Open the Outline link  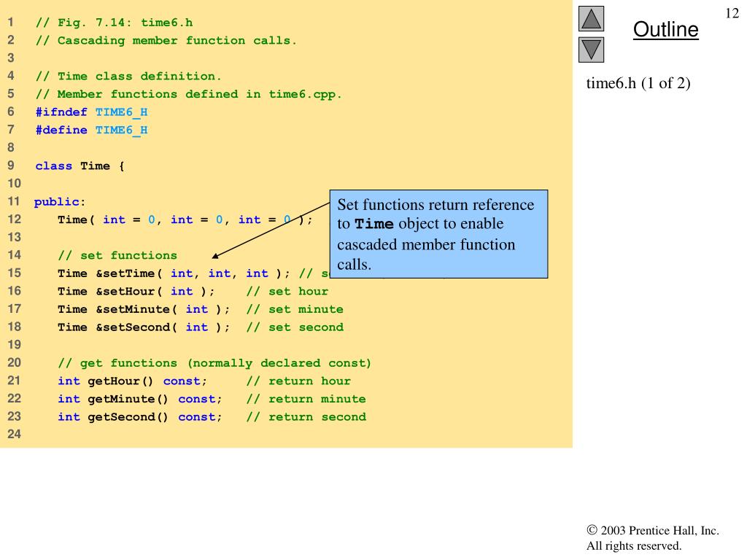[x=665, y=29]
